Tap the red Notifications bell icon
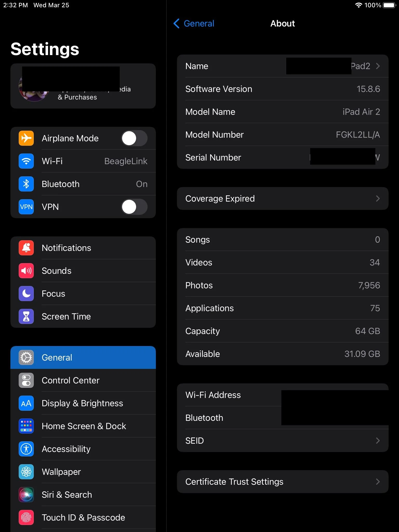This screenshot has height=532, width=399. point(26,248)
